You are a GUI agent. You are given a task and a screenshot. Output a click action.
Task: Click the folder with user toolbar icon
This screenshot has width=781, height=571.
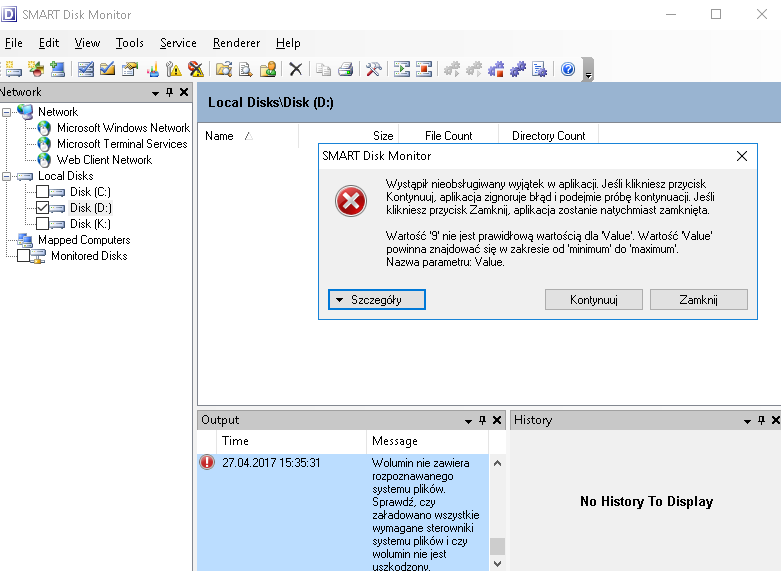(268, 69)
